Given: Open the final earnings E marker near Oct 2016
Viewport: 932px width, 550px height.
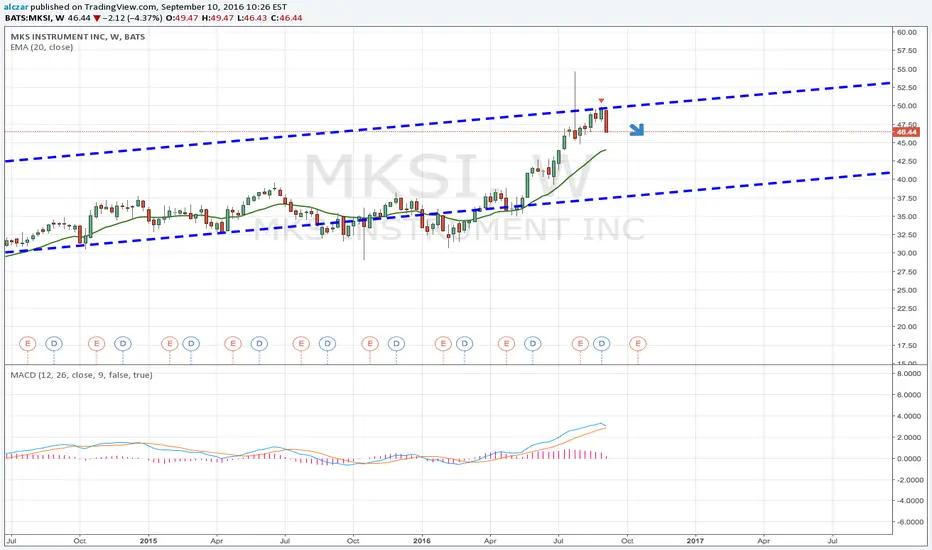Looking at the screenshot, I should [x=638, y=344].
